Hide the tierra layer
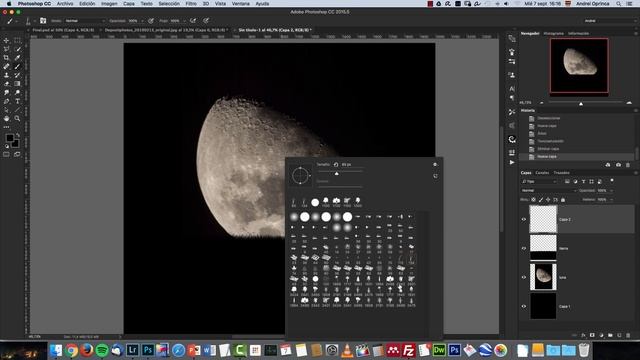640x360 pixels. click(524, 248)
